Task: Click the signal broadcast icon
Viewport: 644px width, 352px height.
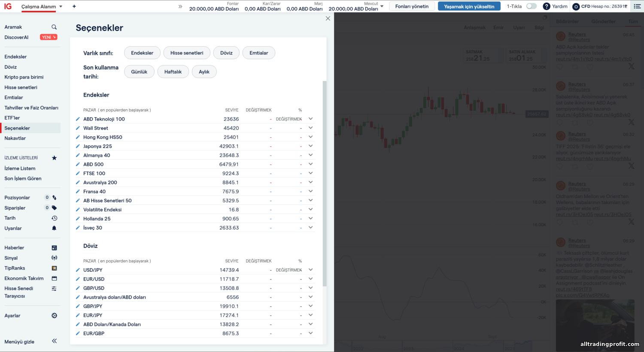Action: [54, 258]
